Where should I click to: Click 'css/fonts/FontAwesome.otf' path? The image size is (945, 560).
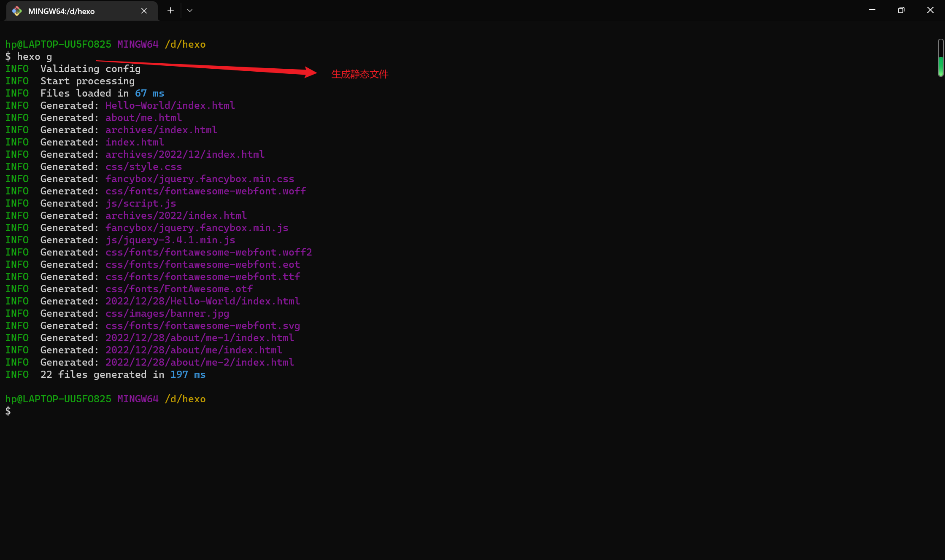pos(179,289)
